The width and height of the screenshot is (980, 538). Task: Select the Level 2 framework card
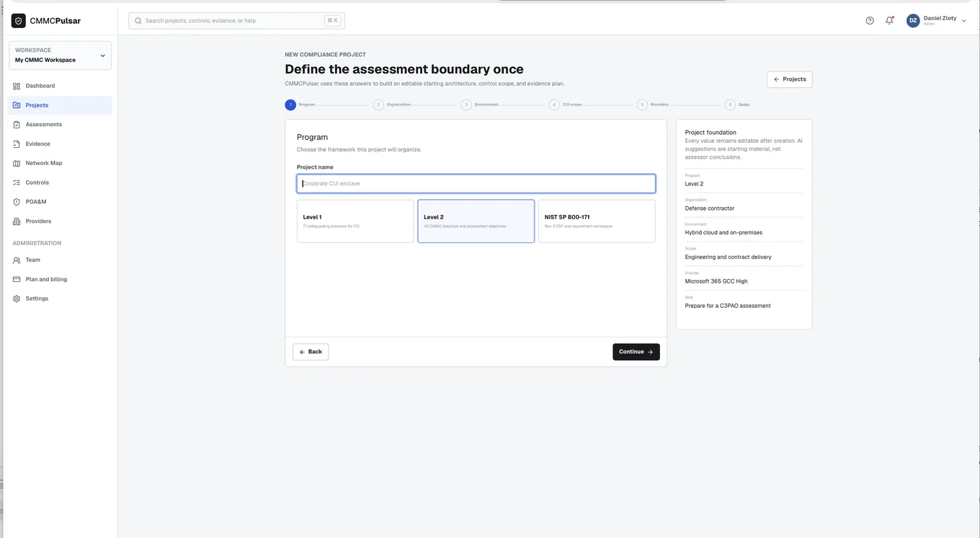(476, 221)
